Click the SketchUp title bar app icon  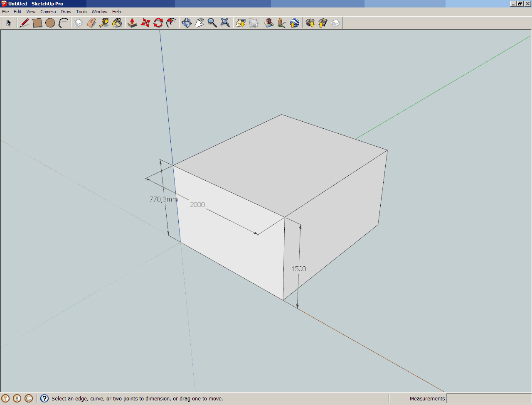point(4,4)
